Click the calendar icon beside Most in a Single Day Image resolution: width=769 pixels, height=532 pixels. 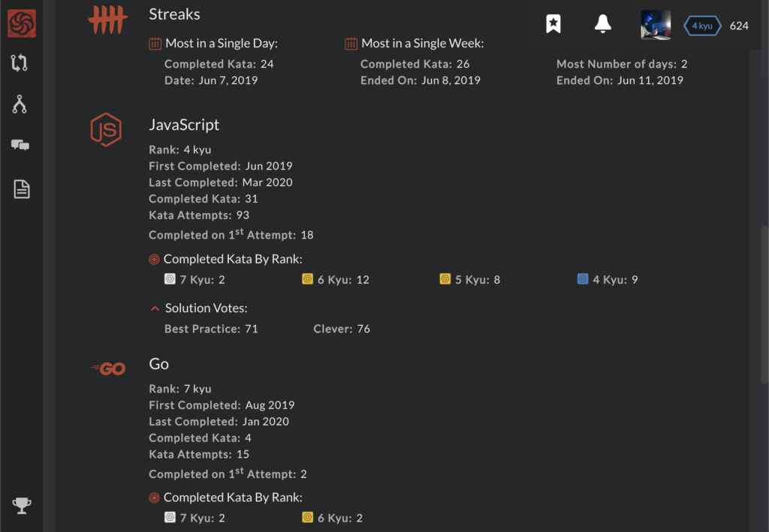click(x=155, y=44)
